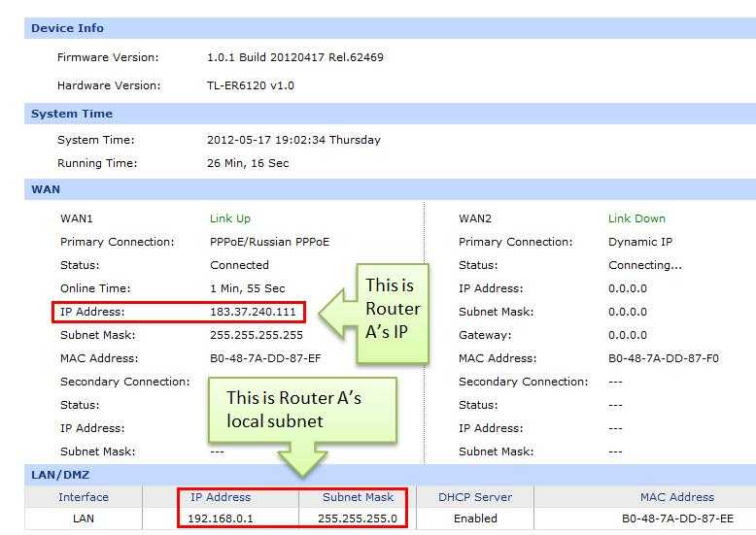Select WAN2 Gateway value 0.0.0.0
This screenshot has height=535, width=756.
click(x=628, y=335)
